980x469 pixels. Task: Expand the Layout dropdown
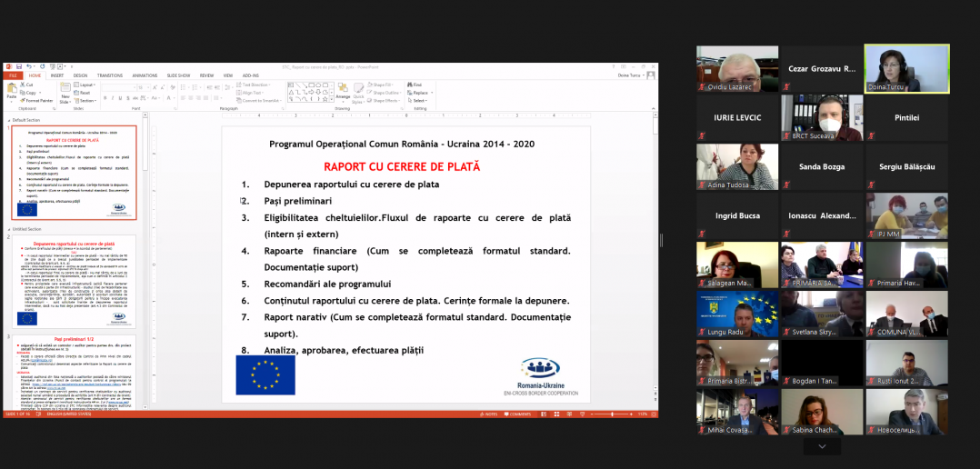click(x=87, y=85)
